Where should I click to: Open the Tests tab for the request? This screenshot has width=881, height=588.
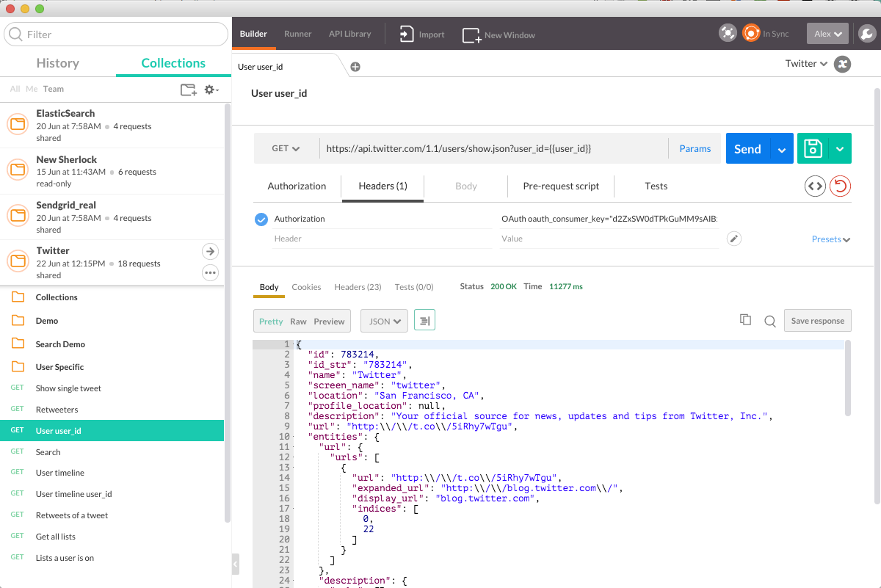(656, 186)
